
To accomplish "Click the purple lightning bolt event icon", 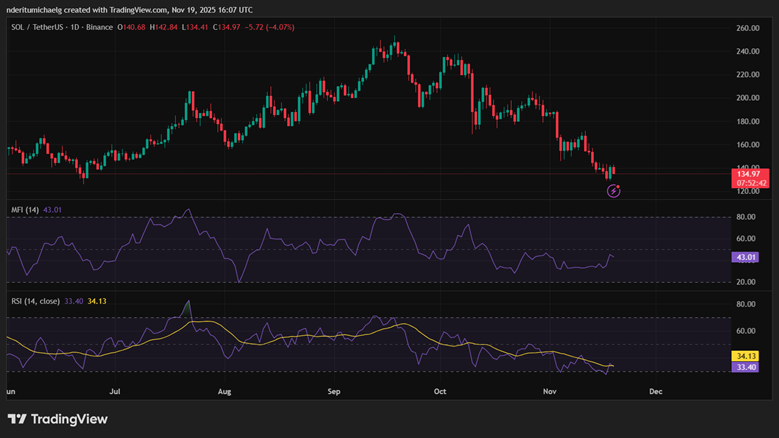I will point(614,191).
